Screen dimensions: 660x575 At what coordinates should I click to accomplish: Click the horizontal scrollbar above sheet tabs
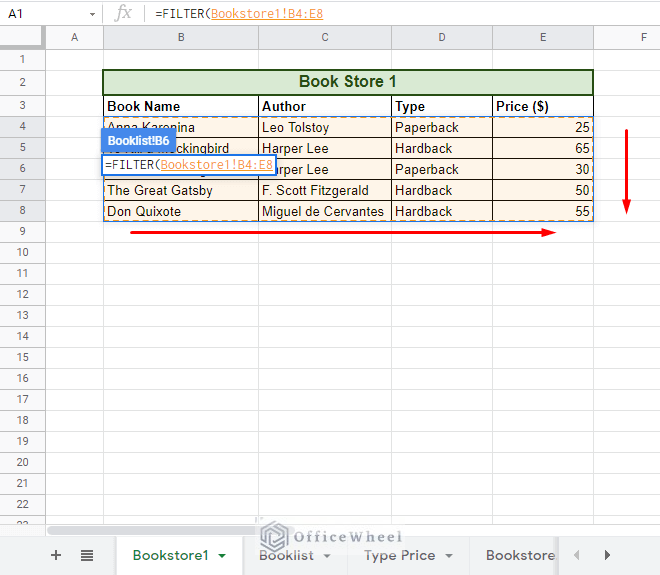coord(150,530)
